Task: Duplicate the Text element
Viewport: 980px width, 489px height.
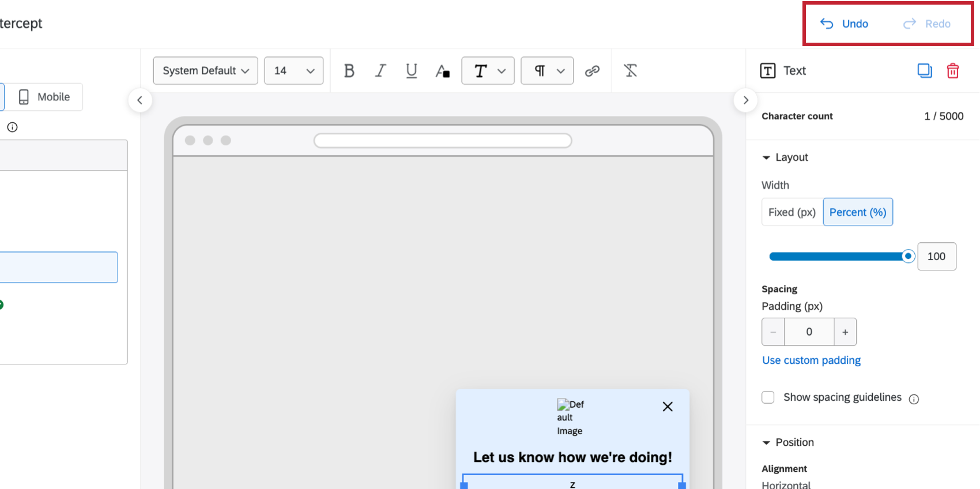Action: coord(925,71)
